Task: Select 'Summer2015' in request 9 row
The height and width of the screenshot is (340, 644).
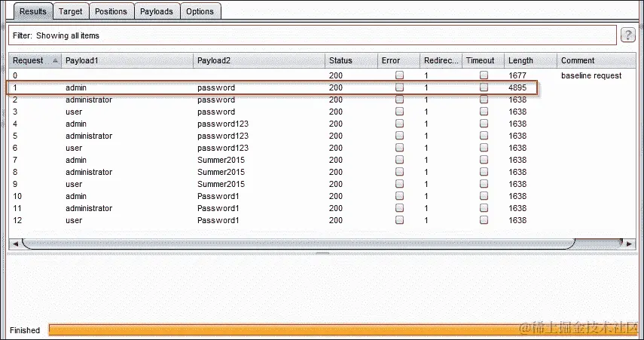Action: pos(221,184)
